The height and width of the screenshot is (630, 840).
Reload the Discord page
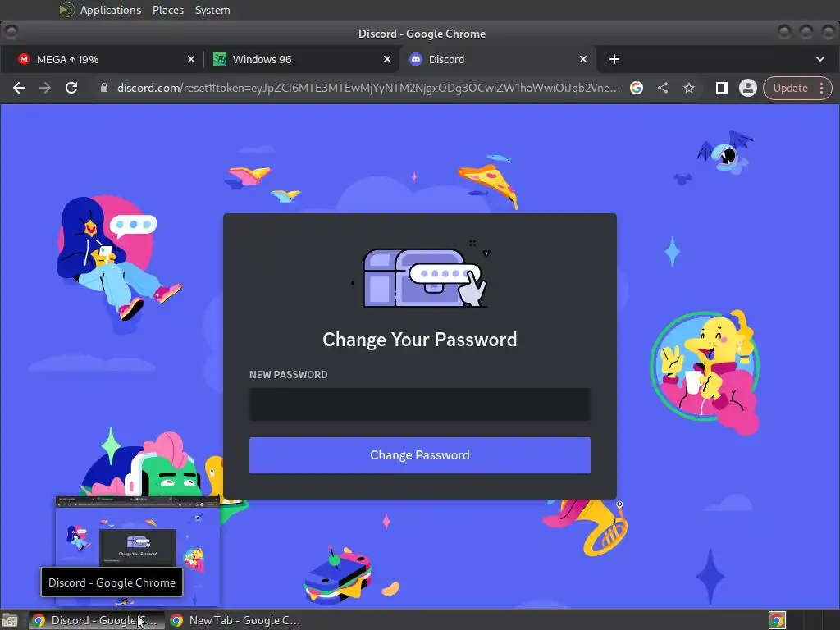(71, 88)
